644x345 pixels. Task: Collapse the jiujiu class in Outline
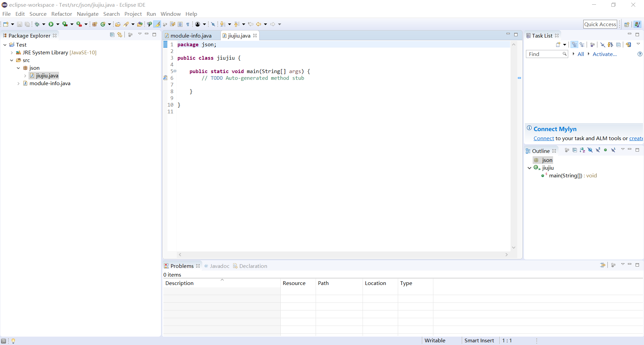(x=529, y=168)
